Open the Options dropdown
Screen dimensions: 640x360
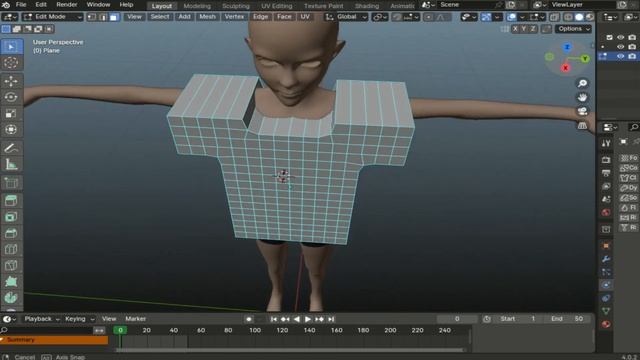click(573, 29)
